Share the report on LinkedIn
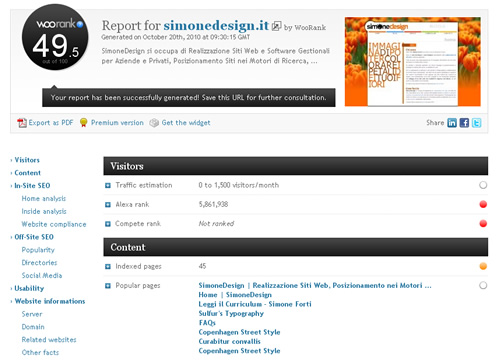Image resolution: width=500 pixels, height=360 pixels. [x=452, y=123]
